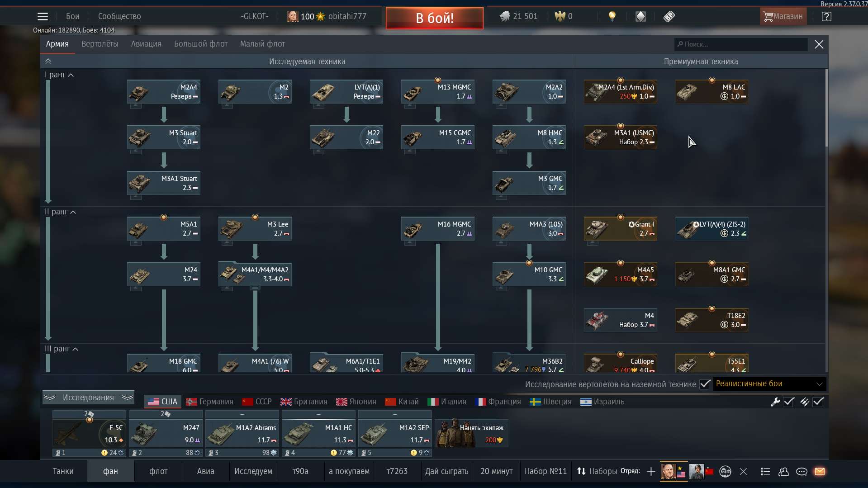Collapse the I ранг section
This screenshot has height=488, width=868.
pyautogui.click(x=59, y=75)
